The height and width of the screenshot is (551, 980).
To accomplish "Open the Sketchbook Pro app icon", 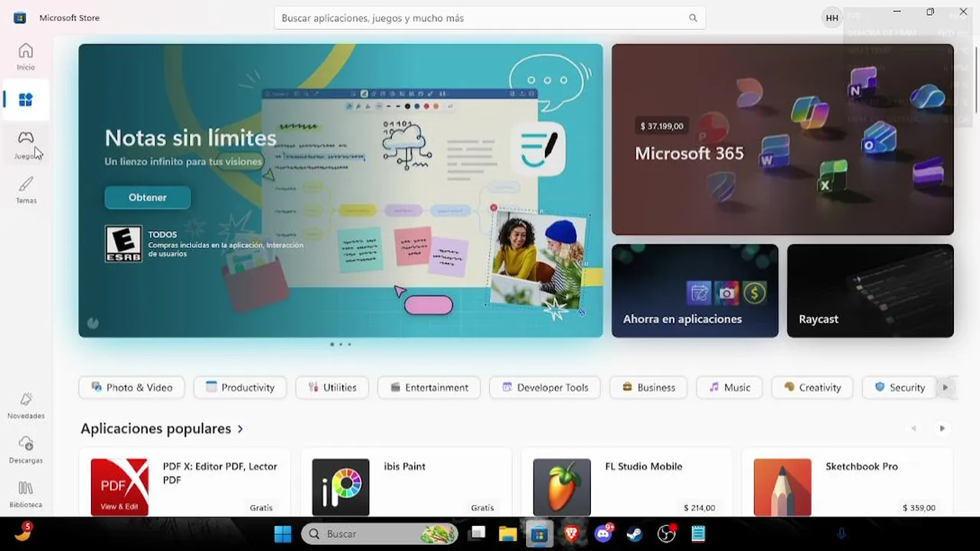I will pyautogui.click(x=782, y=487).
